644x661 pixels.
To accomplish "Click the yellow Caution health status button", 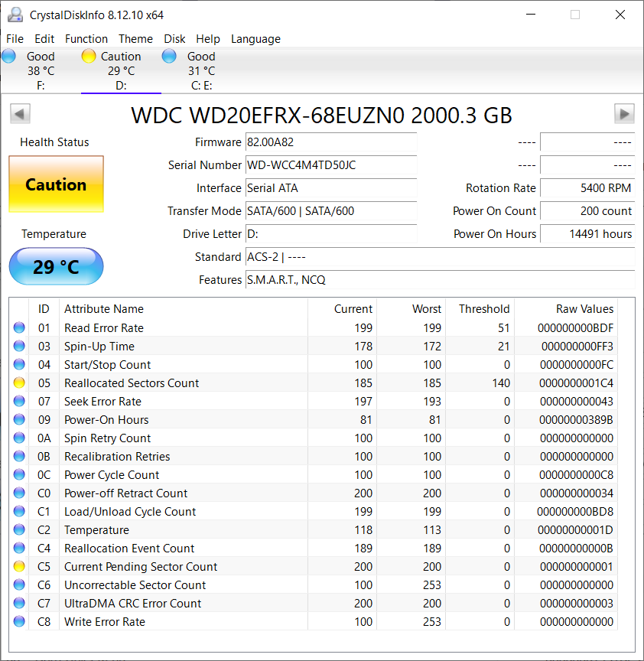I will [56, 184].
